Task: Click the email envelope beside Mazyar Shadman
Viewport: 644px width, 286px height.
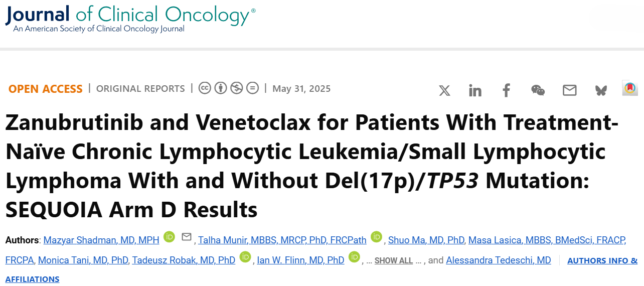Action: tap(187, 237)
